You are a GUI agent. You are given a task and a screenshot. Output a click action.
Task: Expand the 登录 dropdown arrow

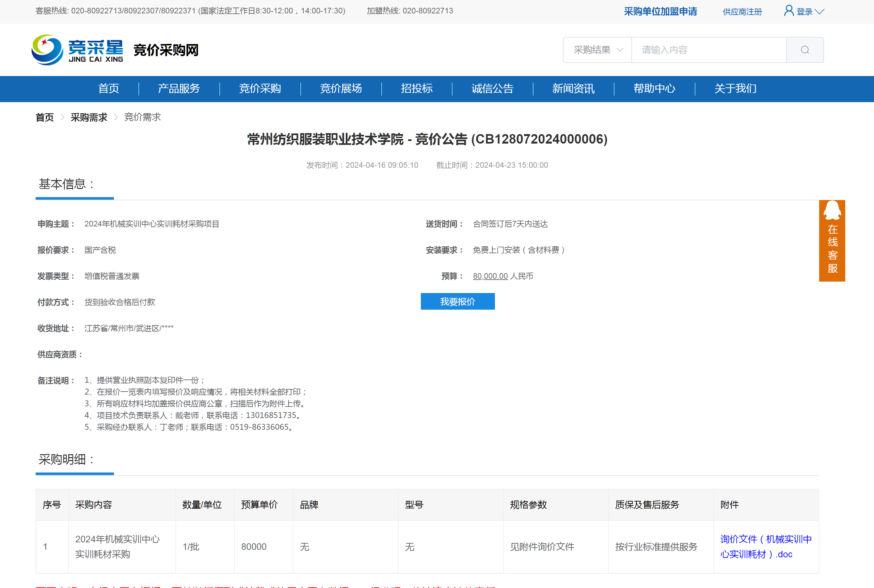819,12
